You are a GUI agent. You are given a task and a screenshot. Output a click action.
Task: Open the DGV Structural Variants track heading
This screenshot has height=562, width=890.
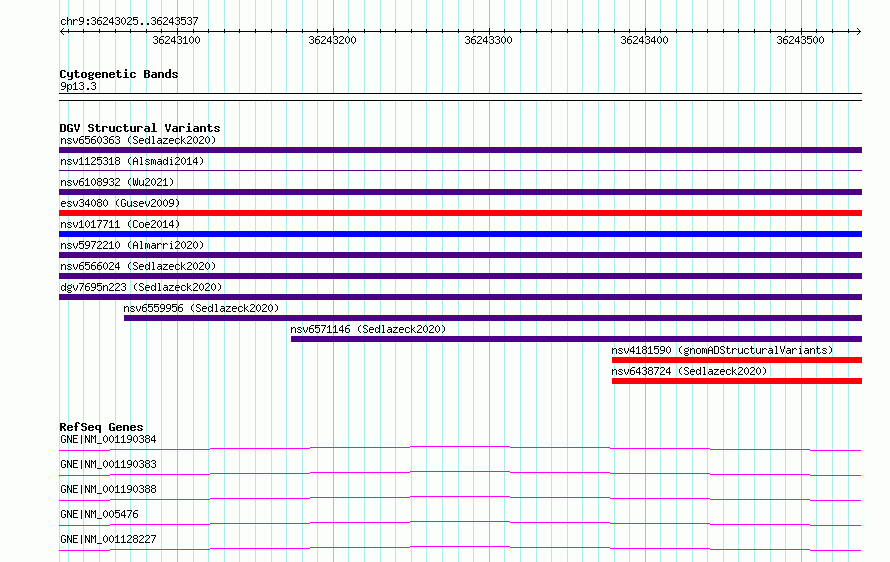tap(140, 128)
